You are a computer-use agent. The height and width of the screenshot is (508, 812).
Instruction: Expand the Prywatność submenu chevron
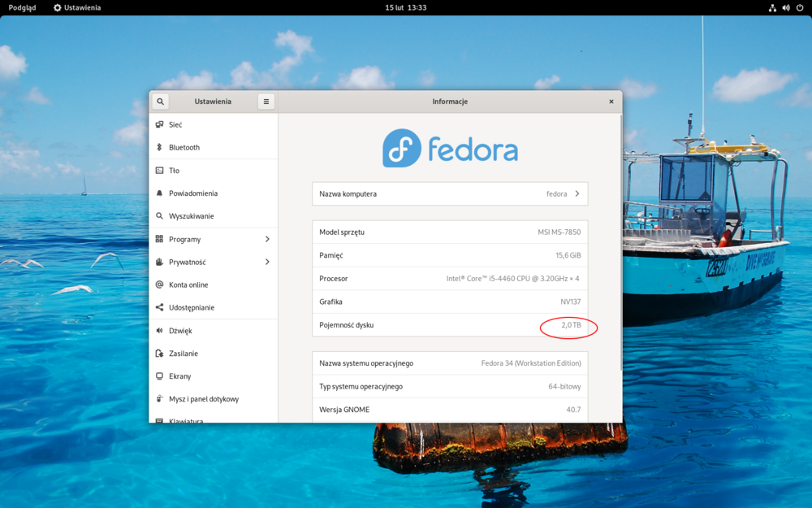(x=267, y=262)
